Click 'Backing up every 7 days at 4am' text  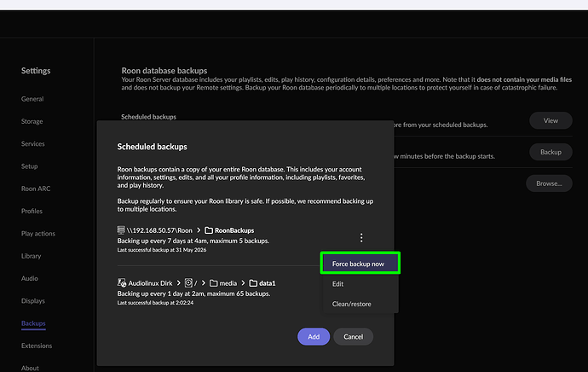tap(162, 241)
